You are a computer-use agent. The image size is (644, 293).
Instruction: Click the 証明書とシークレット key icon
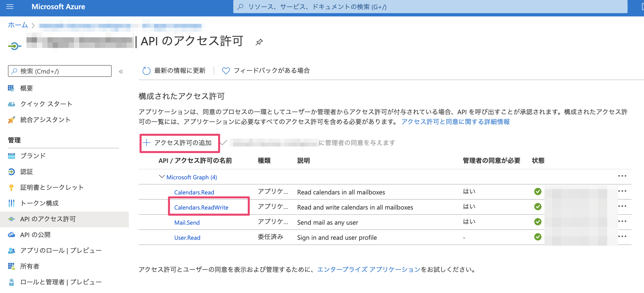tap(11, 187)
